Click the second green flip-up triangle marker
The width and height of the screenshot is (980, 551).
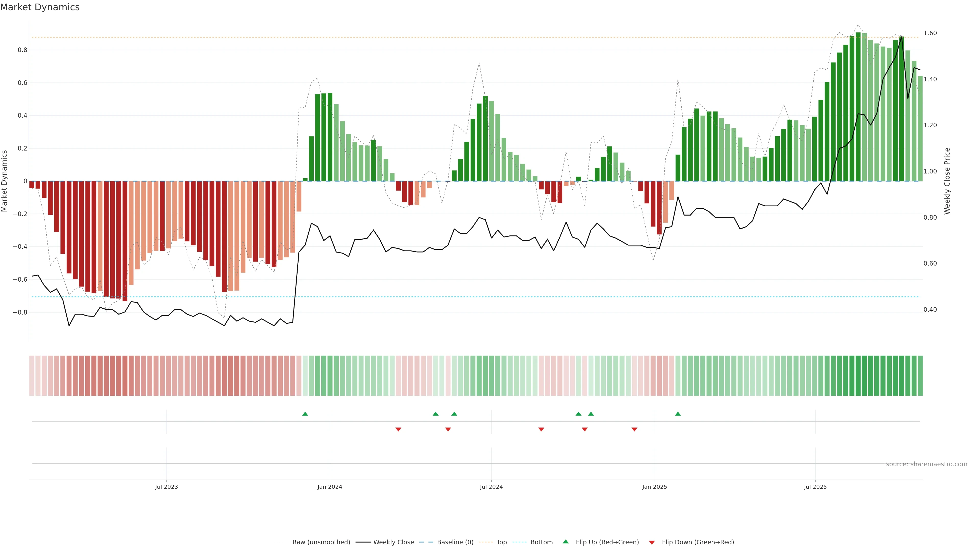tap(436, 414)
